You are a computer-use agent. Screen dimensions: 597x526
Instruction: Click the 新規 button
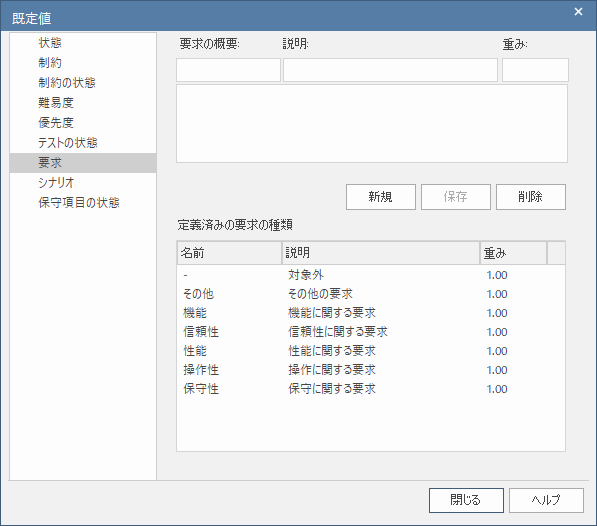pyautogui.click(x=381, y=197)
